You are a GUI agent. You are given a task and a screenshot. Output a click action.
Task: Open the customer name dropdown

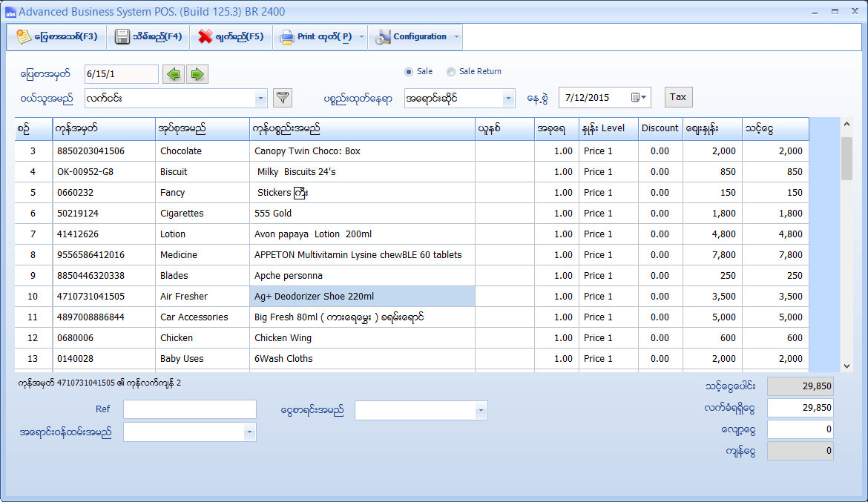point(260,99)
